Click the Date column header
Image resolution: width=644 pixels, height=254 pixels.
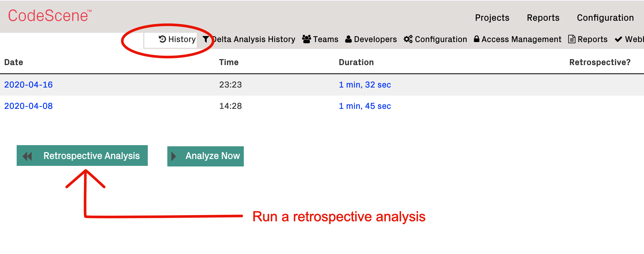click(x=14, y=62)
